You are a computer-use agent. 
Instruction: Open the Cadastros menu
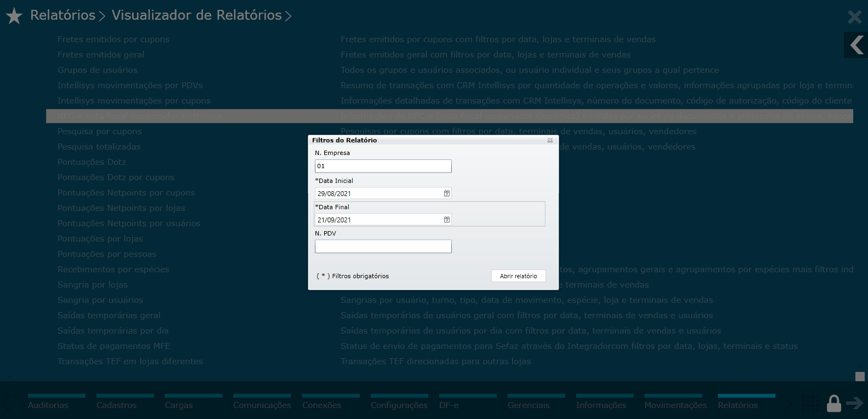click(116, 405)
